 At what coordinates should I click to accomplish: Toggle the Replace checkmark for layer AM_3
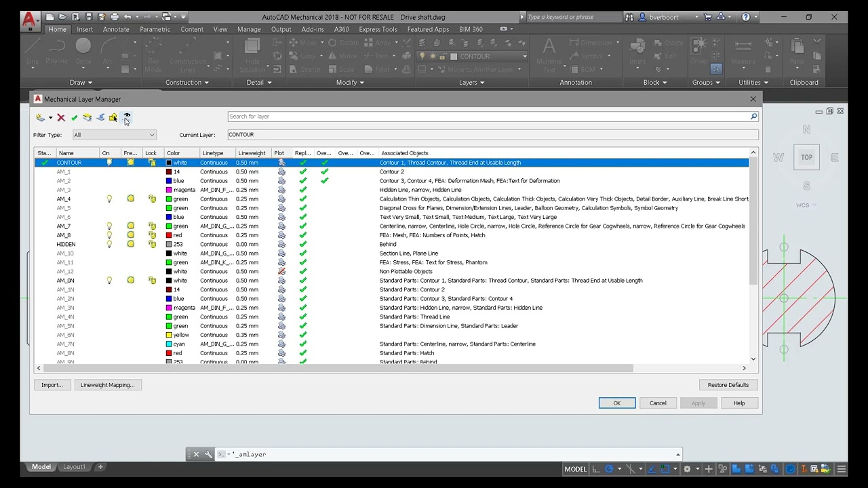coord(303,190)
